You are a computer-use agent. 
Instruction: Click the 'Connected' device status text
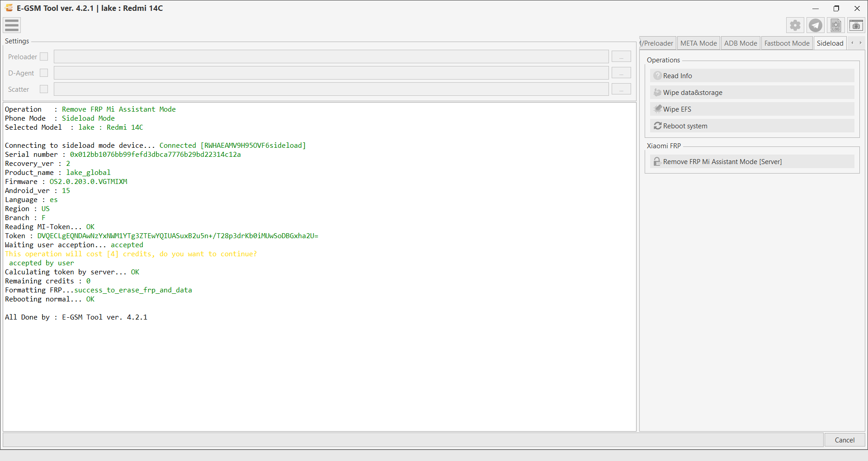[178, 146]
